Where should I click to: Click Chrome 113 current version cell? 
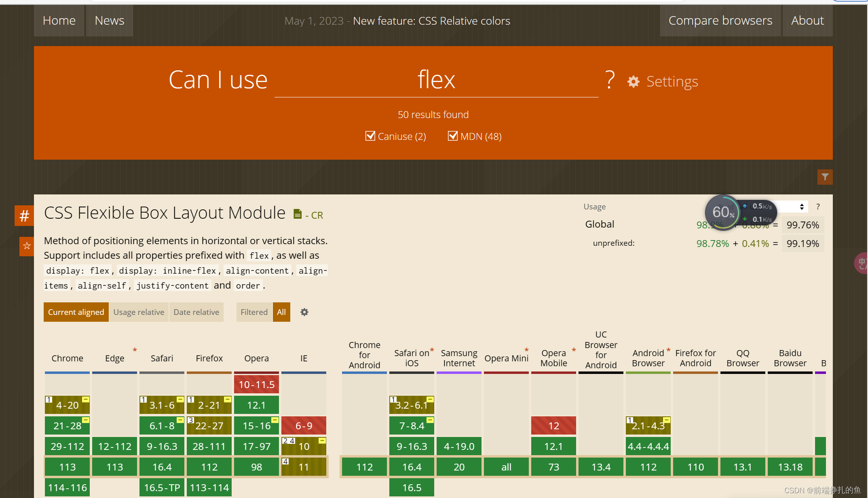[x=67, y=467]
